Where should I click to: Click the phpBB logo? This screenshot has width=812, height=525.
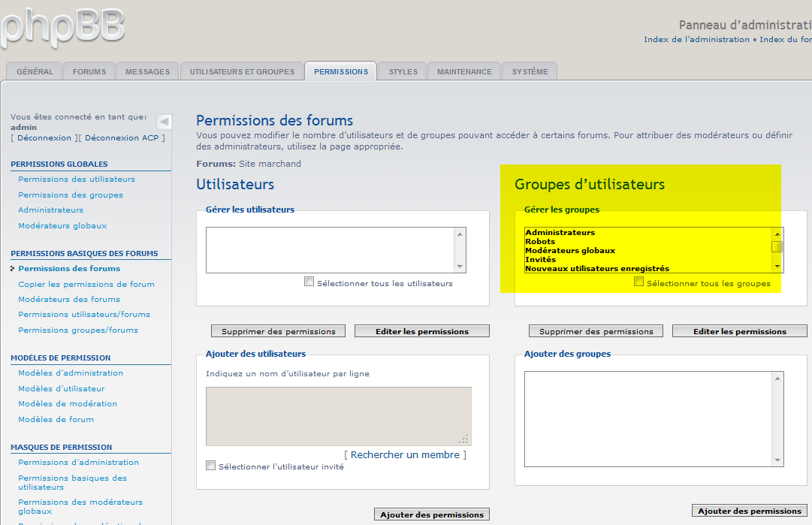62,27
